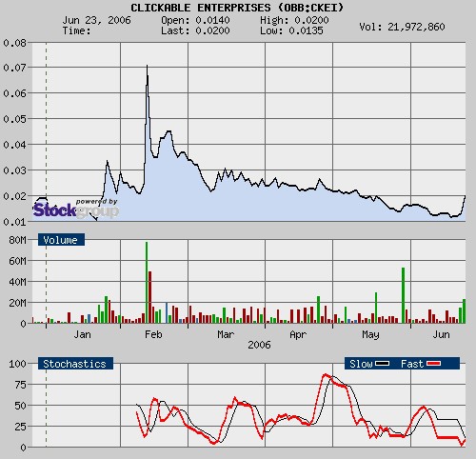476x459 pixels.
Task: Click the 80M volume axis label
Action: coord(18,240)
